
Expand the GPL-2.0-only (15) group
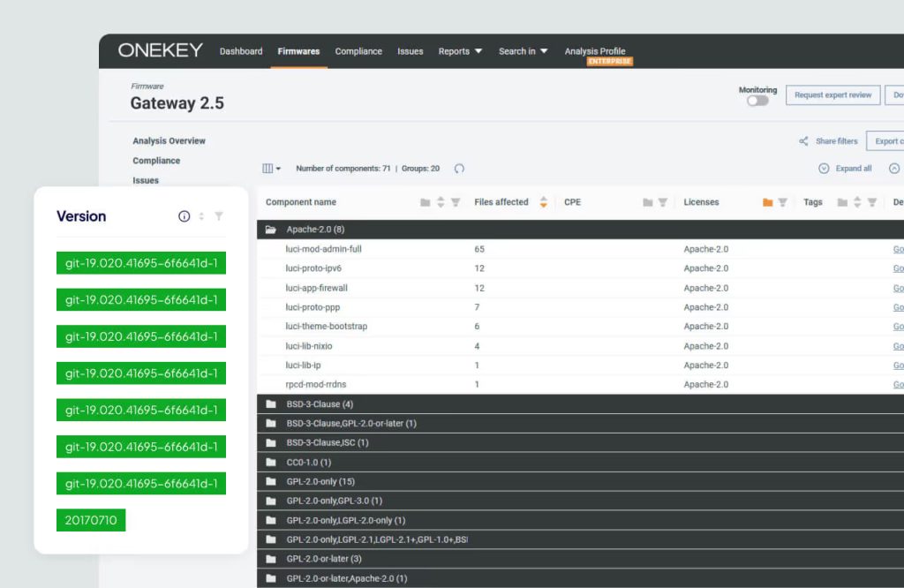[271, 481]
